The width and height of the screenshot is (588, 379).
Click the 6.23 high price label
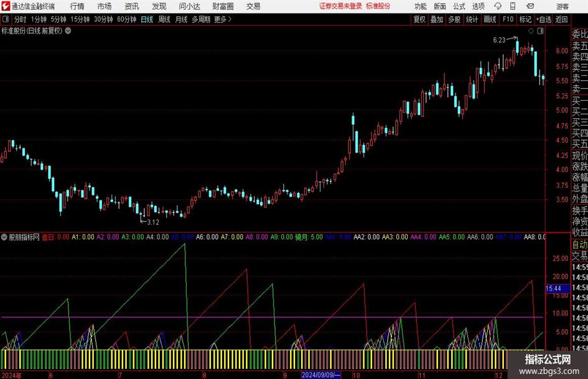(499, 40)
